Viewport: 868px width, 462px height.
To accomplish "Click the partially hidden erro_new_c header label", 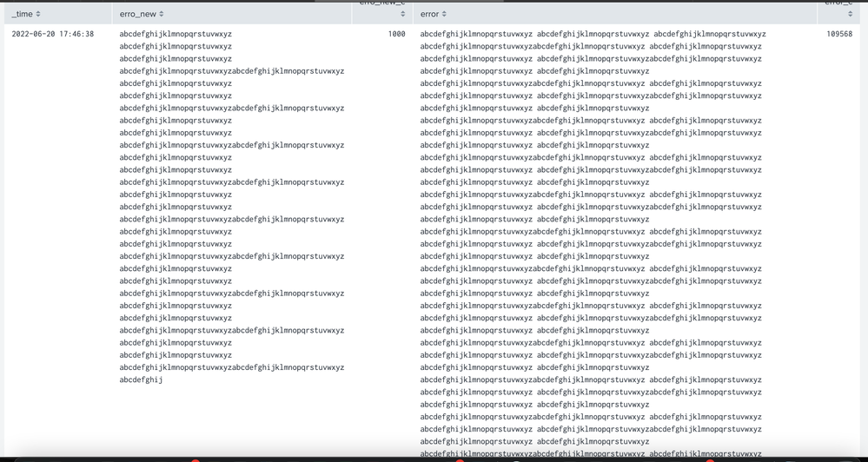I will pyautogui.click(x=381, y=3).
